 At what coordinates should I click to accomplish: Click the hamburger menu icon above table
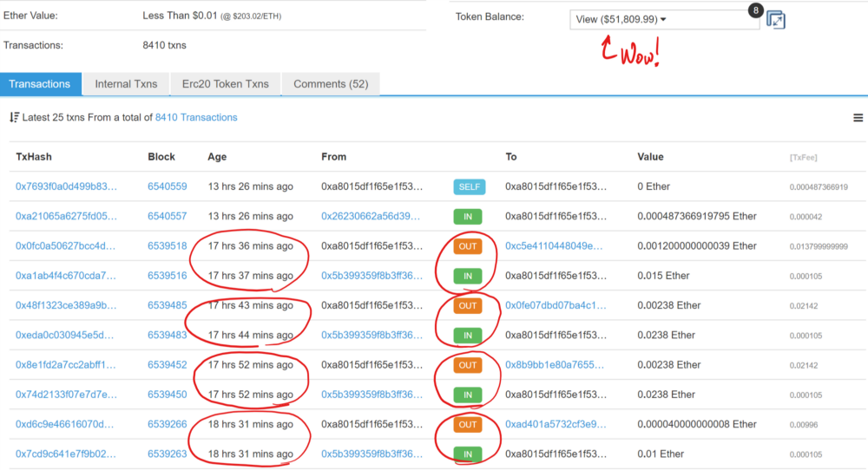pyautogui.click(x=858, y=118)
